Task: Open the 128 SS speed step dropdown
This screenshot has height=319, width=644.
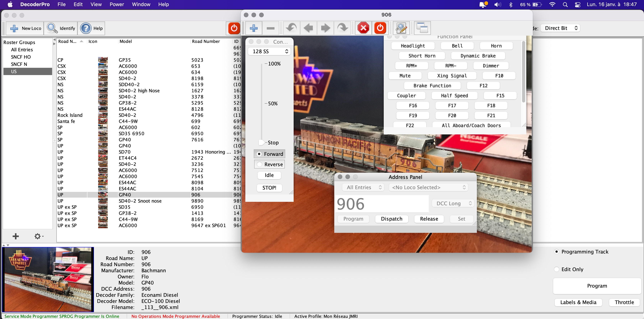Action: point(269,51)
